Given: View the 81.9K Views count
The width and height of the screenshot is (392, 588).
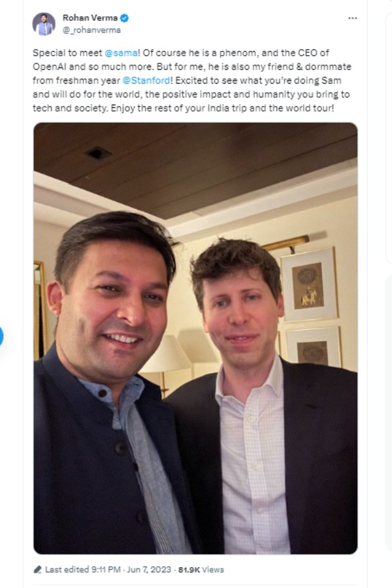Looking at the screenshot, I should 201,570.
